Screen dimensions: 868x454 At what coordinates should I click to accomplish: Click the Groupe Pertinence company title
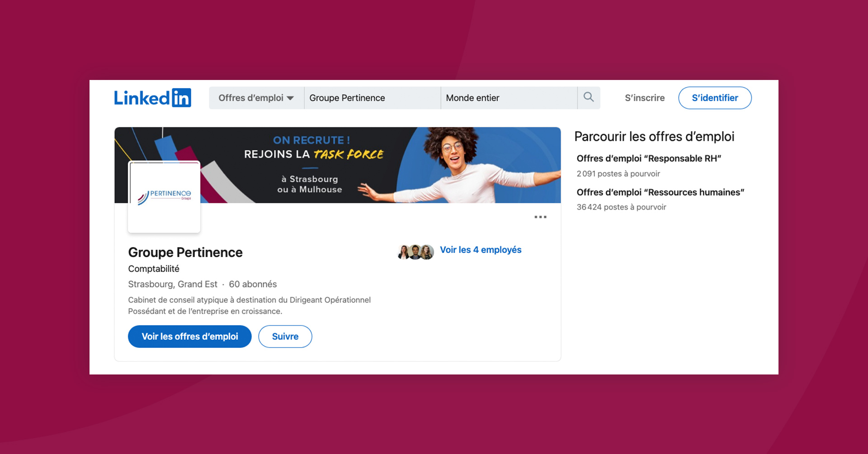coord(185,252)
